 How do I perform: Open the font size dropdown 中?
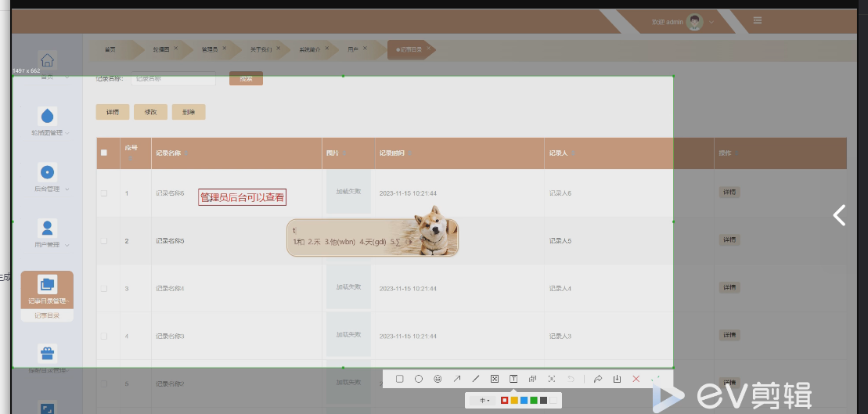point(484,400)
